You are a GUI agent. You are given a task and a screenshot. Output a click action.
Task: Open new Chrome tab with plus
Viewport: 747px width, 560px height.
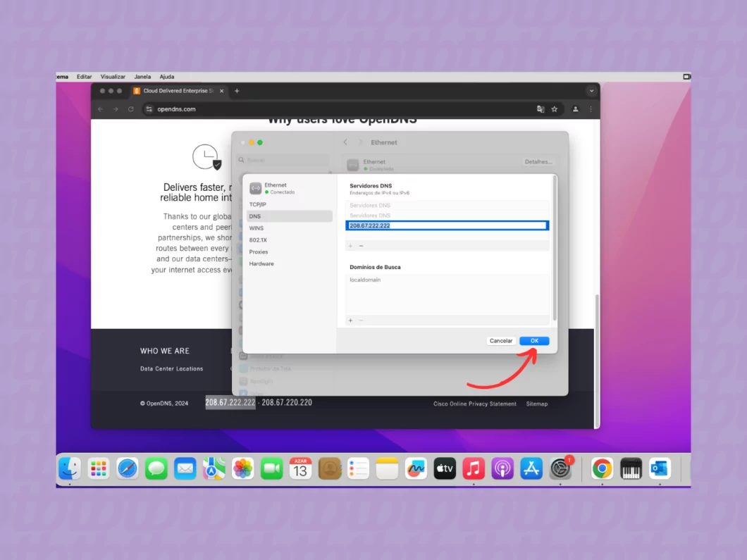pyautogui.click(x=237, y=91)
